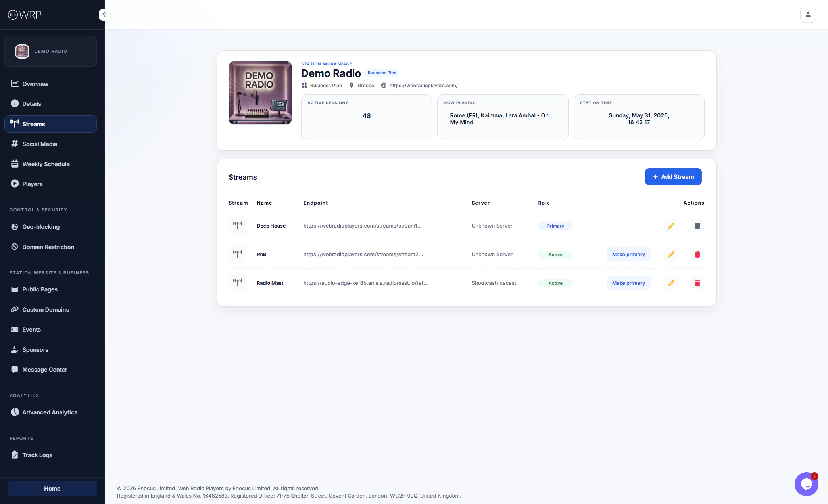The width and height of the screenshot is (828, 504).
Task: Edit the Deep House stream
Action: (x=671, y=226)
